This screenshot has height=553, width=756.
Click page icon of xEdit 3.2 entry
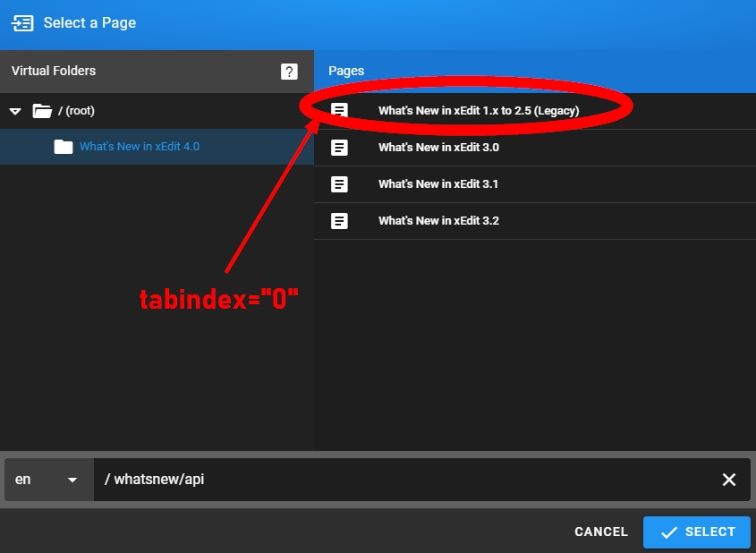pyautogui.click(x=339, y=221)
